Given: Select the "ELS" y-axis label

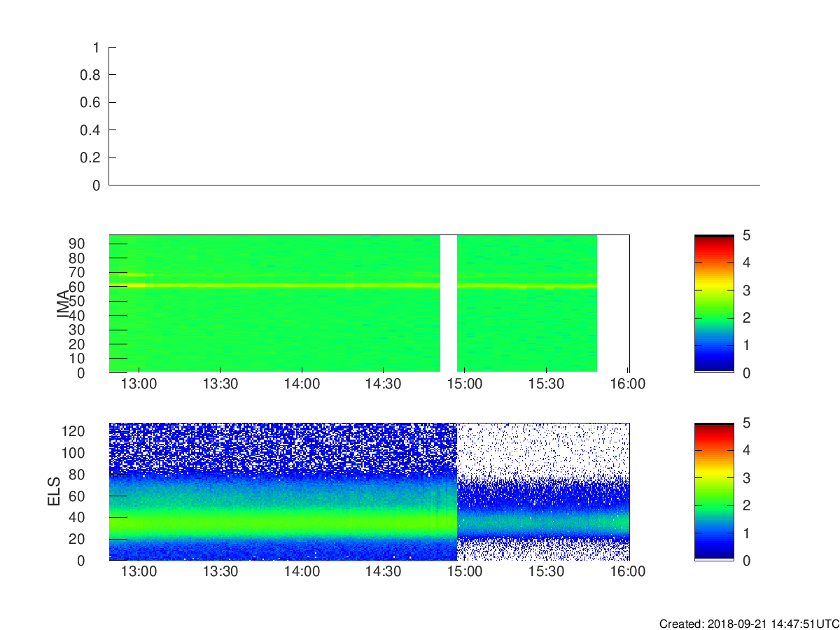Looking at the screenshot, I should point(54,491).
